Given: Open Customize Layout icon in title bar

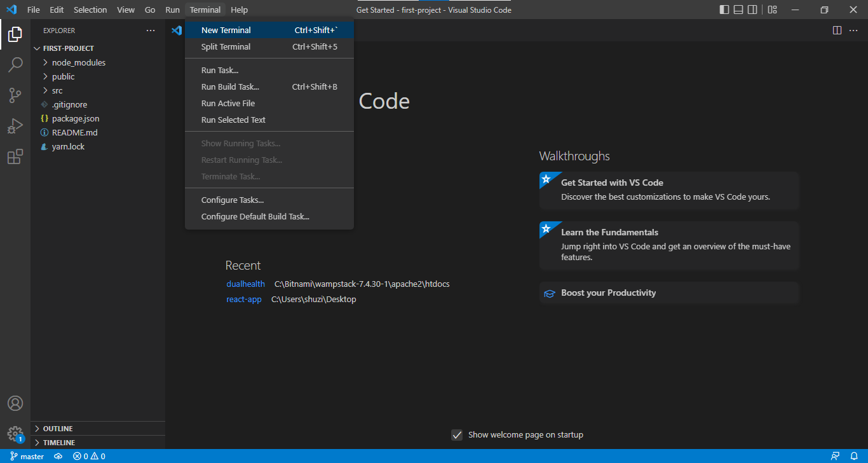Looking at the screenshot, I should pyautogui.click(x=772, y=10).
